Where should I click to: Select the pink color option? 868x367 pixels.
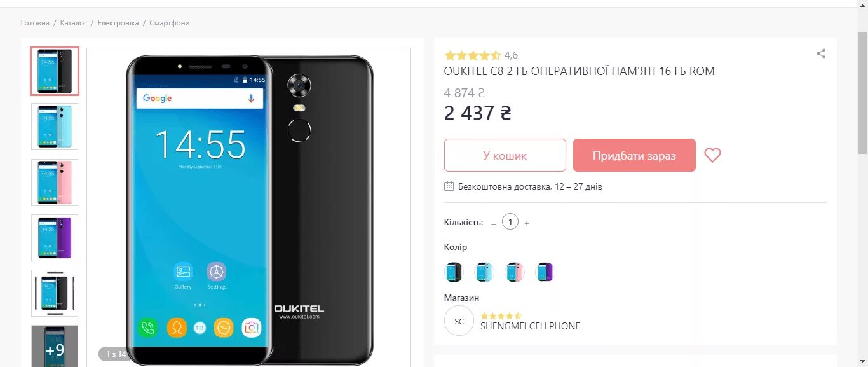[x=515, y=272]
